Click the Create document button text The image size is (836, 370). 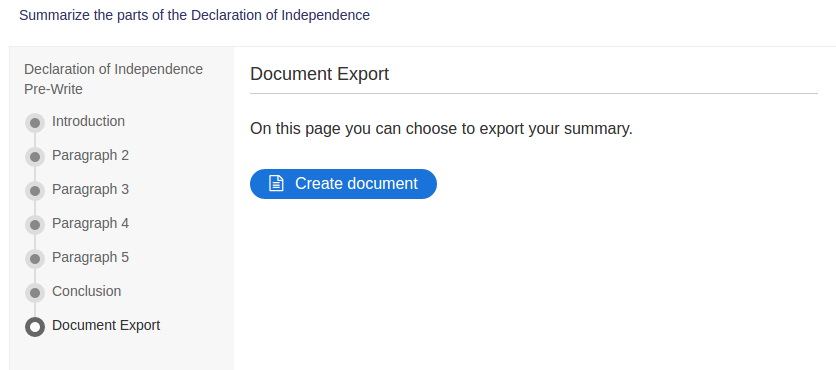pos(356,183)
